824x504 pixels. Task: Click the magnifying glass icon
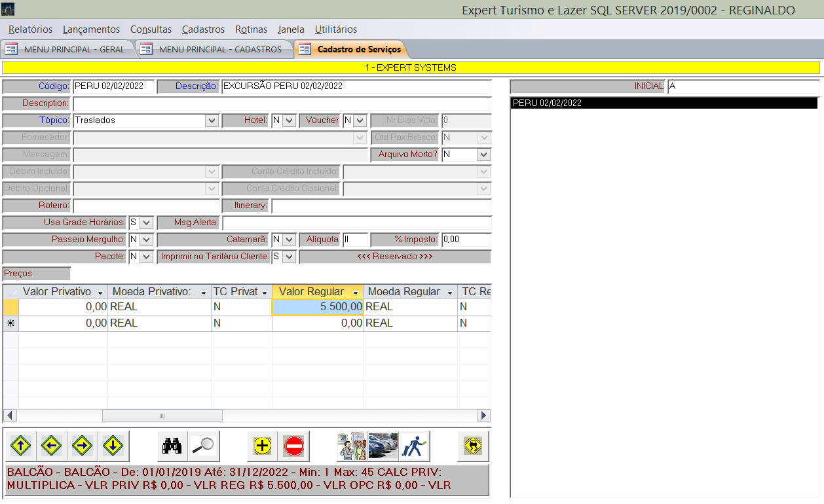[x=204, y=446]
